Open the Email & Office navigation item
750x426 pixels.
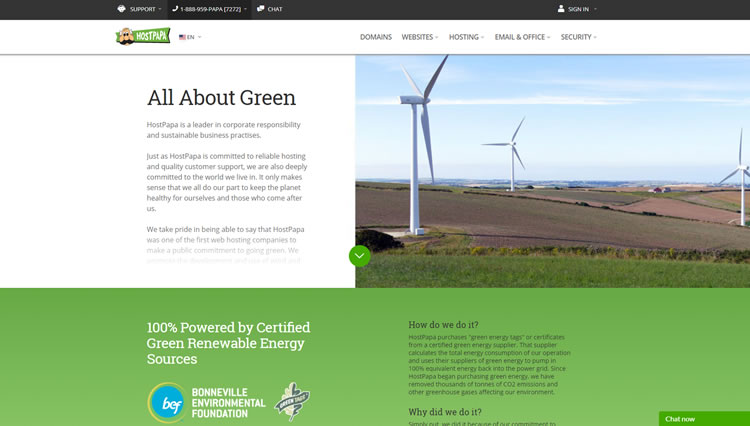click(519, 37)
